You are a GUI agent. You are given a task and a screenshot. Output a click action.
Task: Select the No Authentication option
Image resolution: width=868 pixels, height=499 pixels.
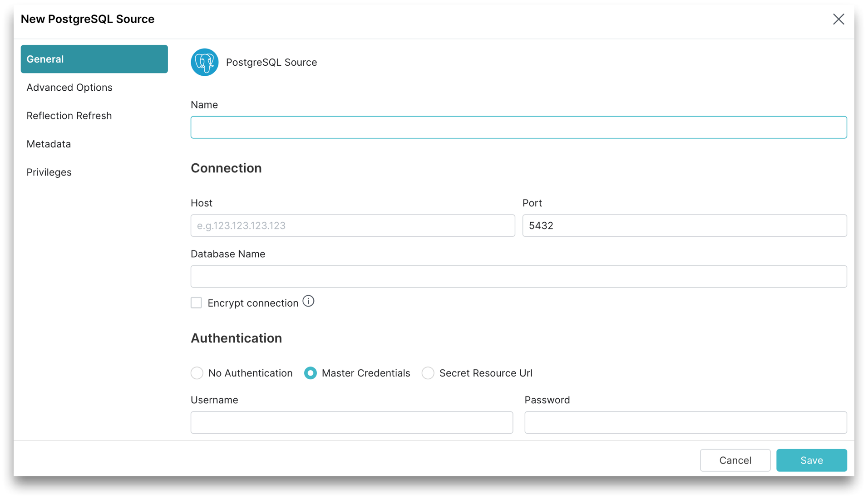[197, 373]
